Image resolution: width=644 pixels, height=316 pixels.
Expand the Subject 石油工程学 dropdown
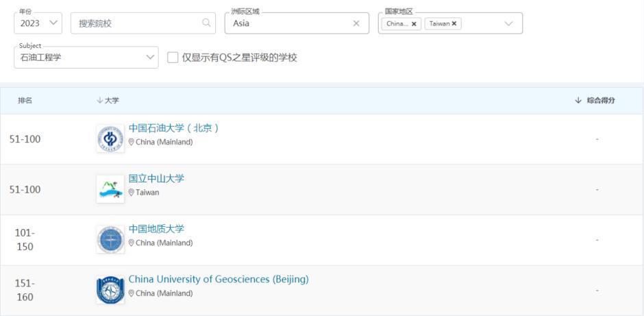(x=86, y=58)
